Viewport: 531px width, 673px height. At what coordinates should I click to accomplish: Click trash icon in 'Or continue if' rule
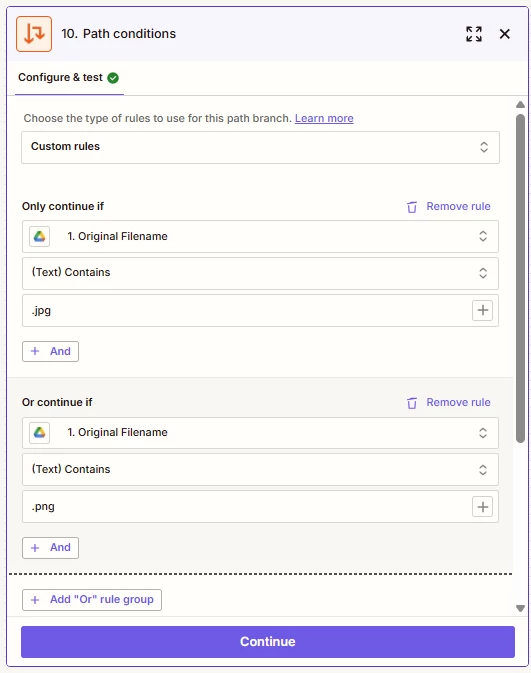pyautogui.click(x=412, y=403)
